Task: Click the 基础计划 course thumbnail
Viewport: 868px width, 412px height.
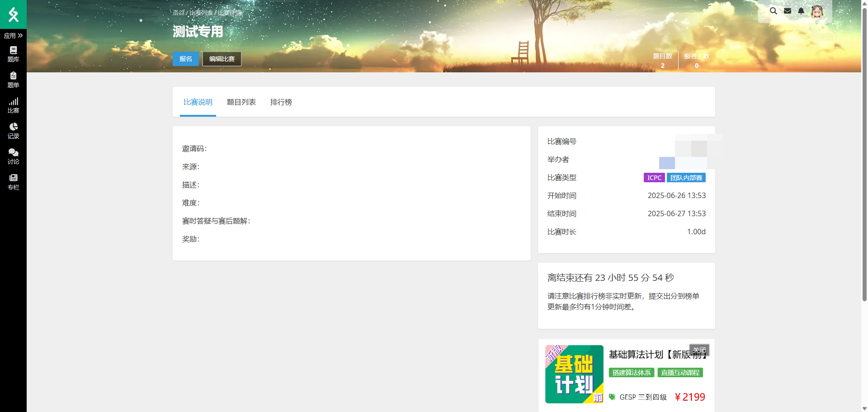Action: pos(574,374)
